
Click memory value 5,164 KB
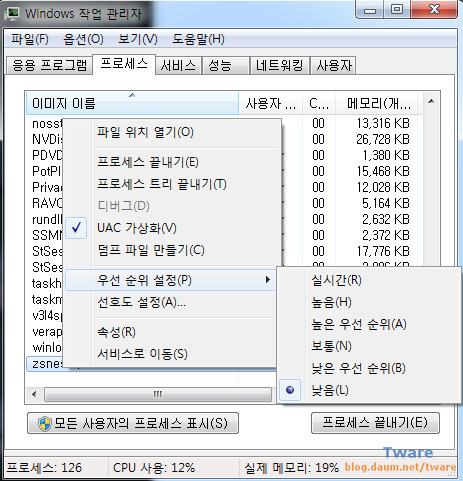(x=386, y=203)
